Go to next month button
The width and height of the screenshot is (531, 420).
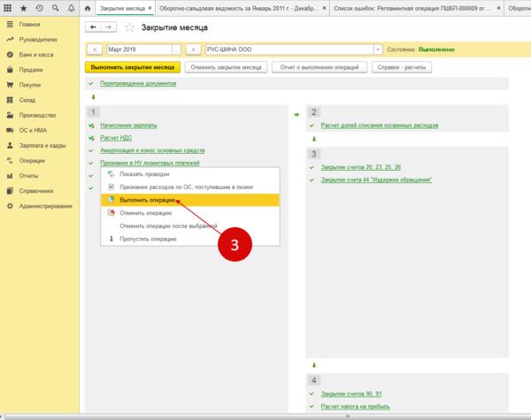click(191, 50)
